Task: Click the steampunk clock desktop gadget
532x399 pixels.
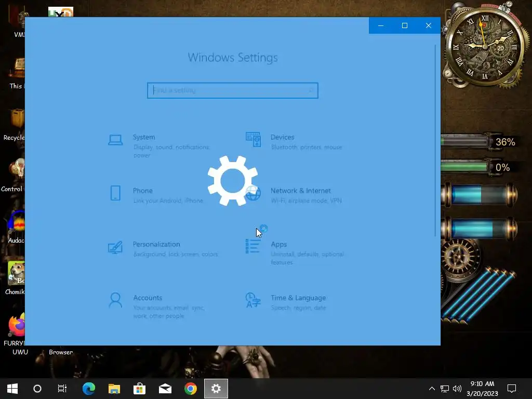Action: pos(485,46)
